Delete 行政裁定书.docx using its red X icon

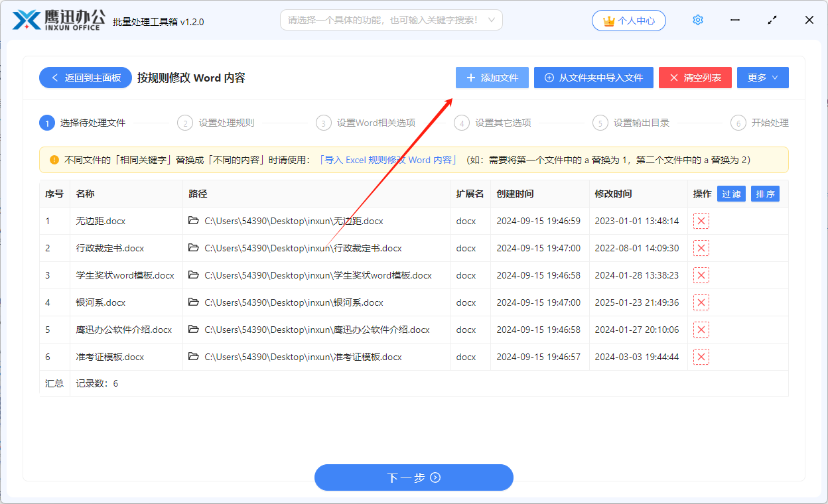point(701,248)
